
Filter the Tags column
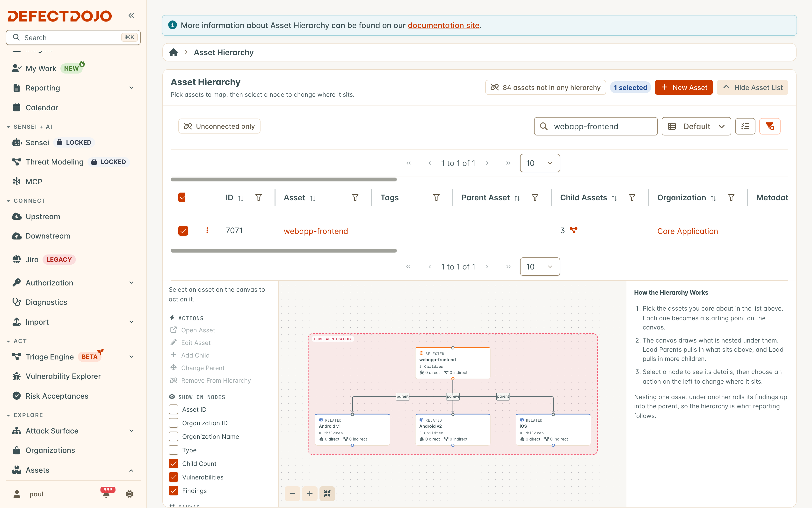coord(436,198)
